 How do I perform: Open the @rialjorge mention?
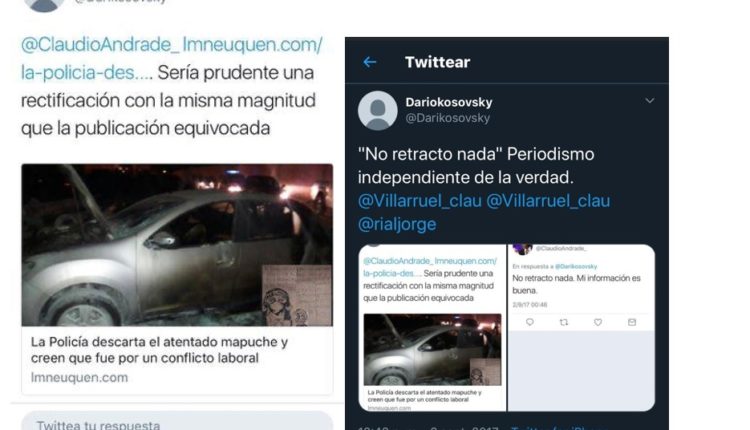(x=397, y=224)
